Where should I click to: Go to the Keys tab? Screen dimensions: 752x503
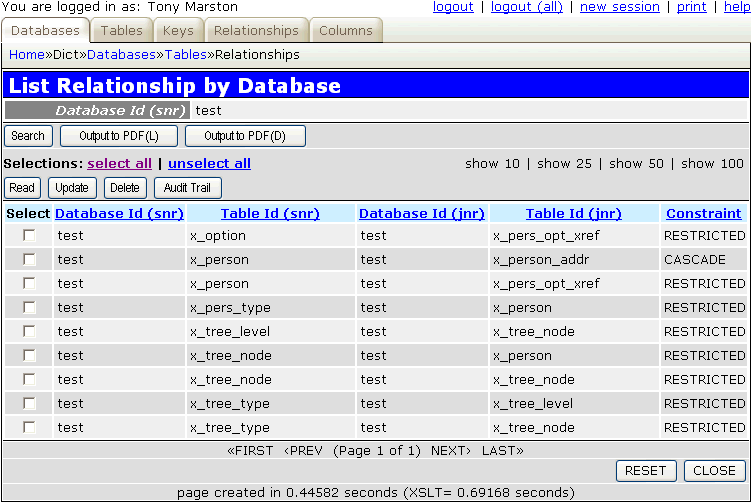point(178,31)
